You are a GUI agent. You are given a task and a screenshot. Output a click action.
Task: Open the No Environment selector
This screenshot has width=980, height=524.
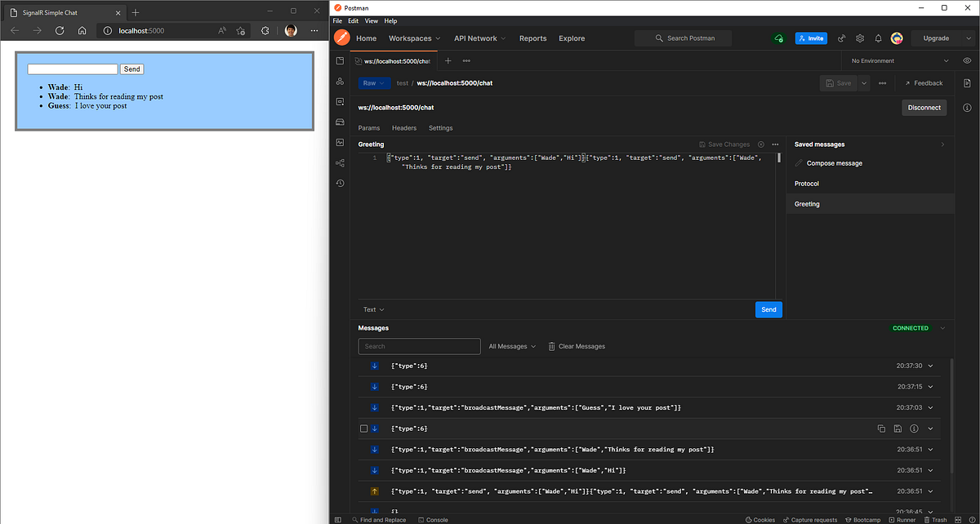[900, 61]
